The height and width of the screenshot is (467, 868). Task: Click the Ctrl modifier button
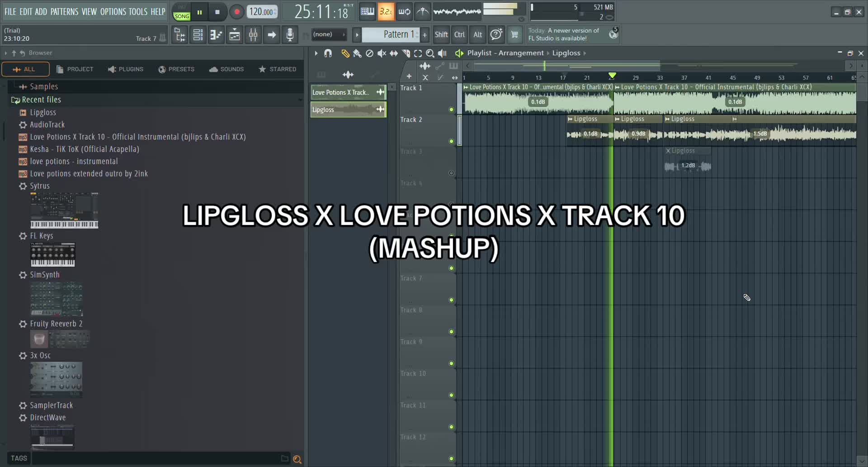[x=459, y=34]
